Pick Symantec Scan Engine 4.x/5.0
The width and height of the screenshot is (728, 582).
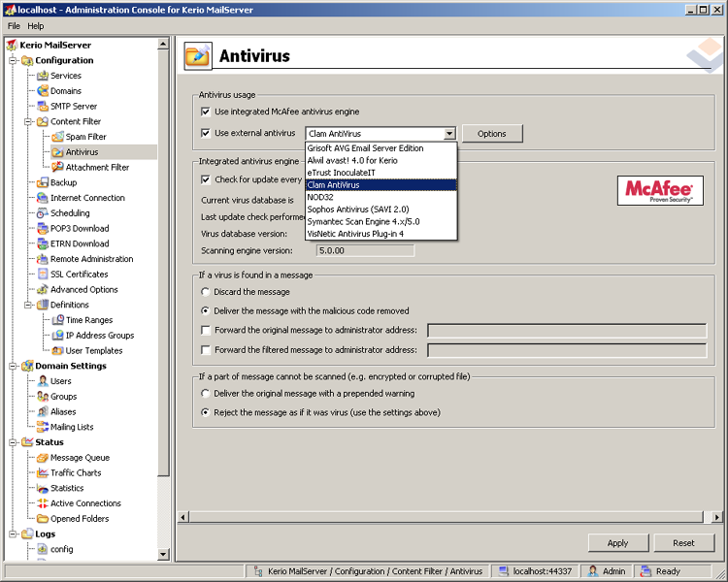(381, 221)
